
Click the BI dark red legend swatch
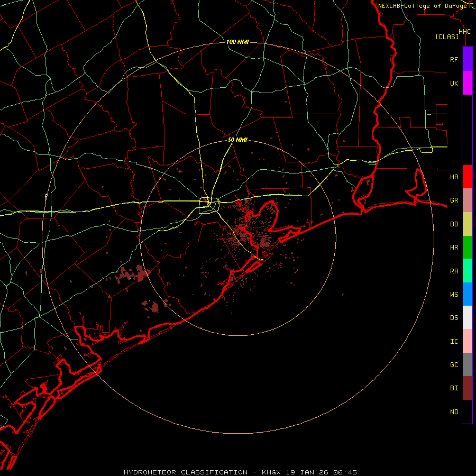(x=467, y=388)
